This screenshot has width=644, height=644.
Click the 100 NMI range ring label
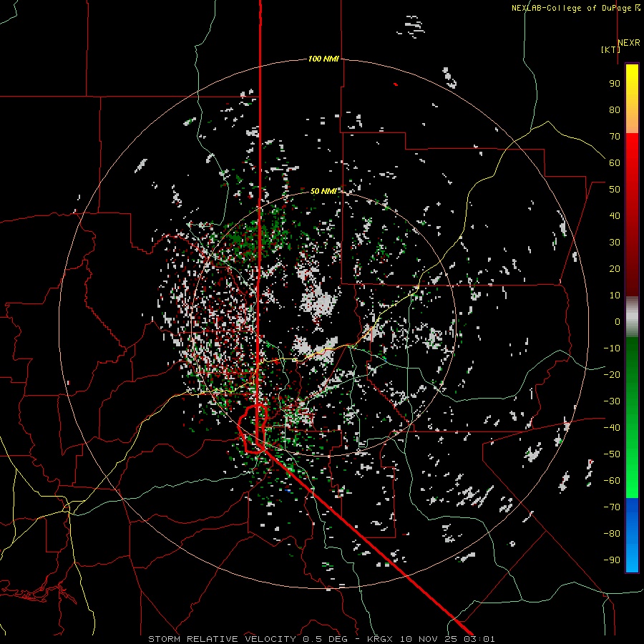323,59
